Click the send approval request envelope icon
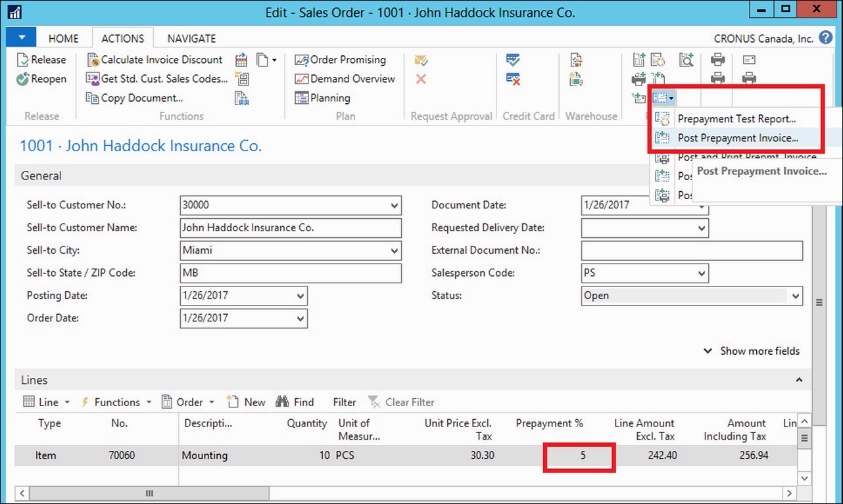 (421, 60)
